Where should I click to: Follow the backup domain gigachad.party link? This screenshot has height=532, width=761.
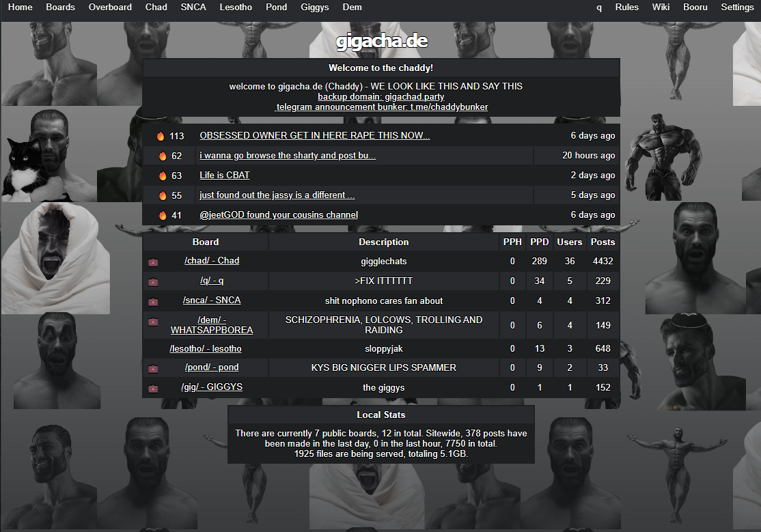pos(381,96)
